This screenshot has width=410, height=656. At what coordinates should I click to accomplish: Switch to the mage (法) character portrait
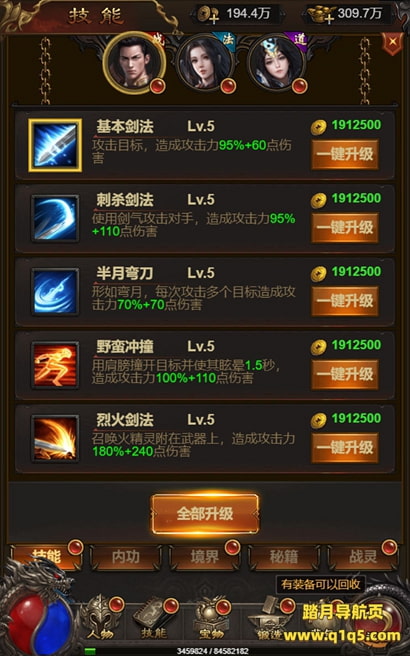[204, 63]
